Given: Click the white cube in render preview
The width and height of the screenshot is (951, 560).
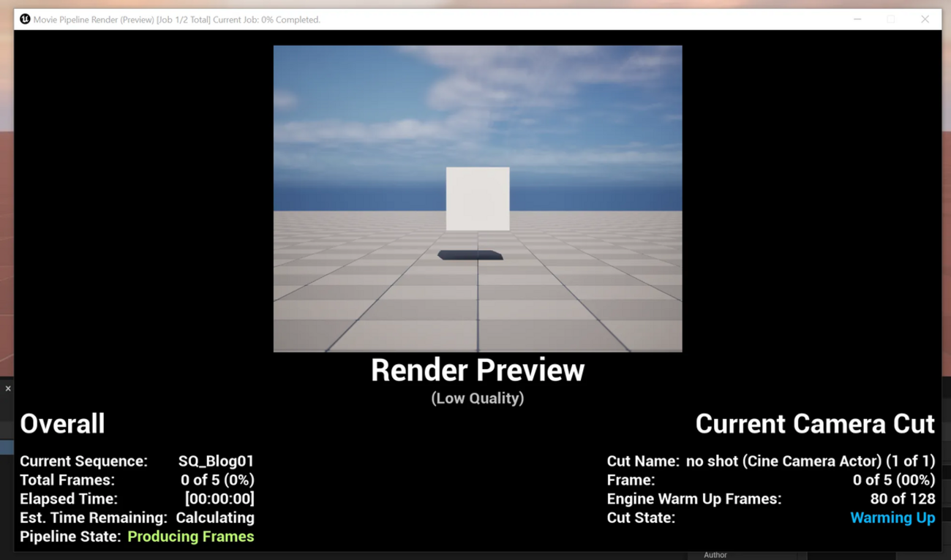Looking at the screenshot, I should coord(478,198).
